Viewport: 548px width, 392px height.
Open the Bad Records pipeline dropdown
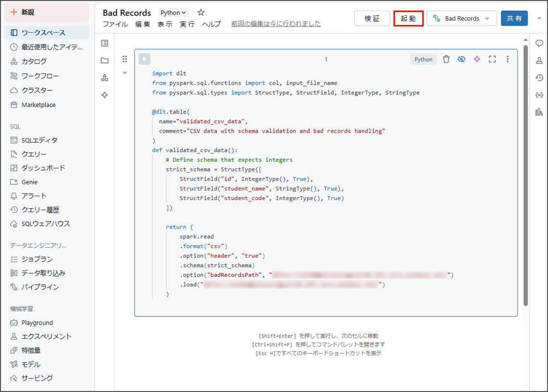point(462,18)
